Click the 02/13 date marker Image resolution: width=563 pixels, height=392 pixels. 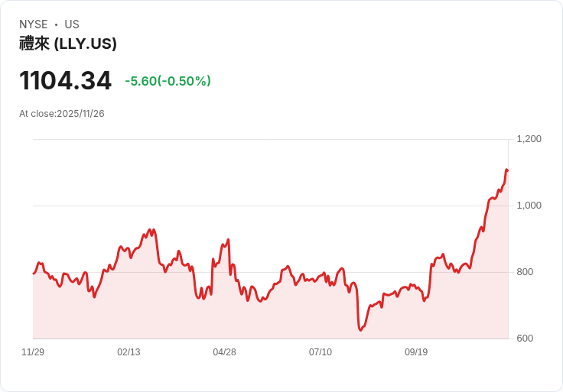(129, 352)
